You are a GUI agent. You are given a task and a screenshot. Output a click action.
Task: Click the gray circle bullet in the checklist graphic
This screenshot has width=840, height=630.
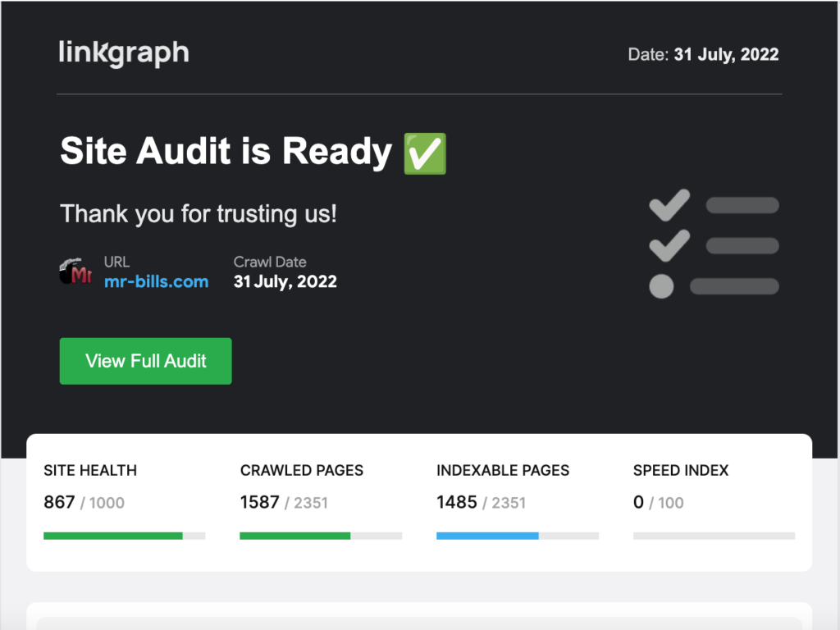tap(661, 287)
